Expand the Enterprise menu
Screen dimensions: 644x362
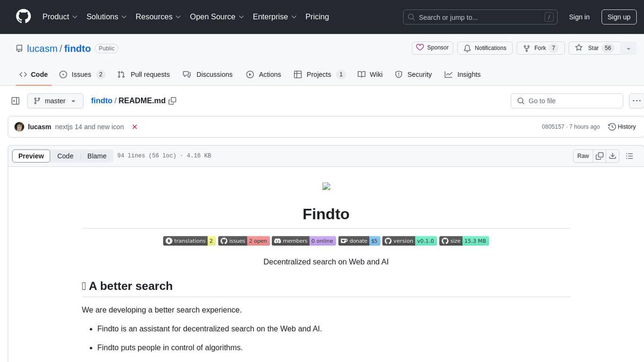(275, 17)
